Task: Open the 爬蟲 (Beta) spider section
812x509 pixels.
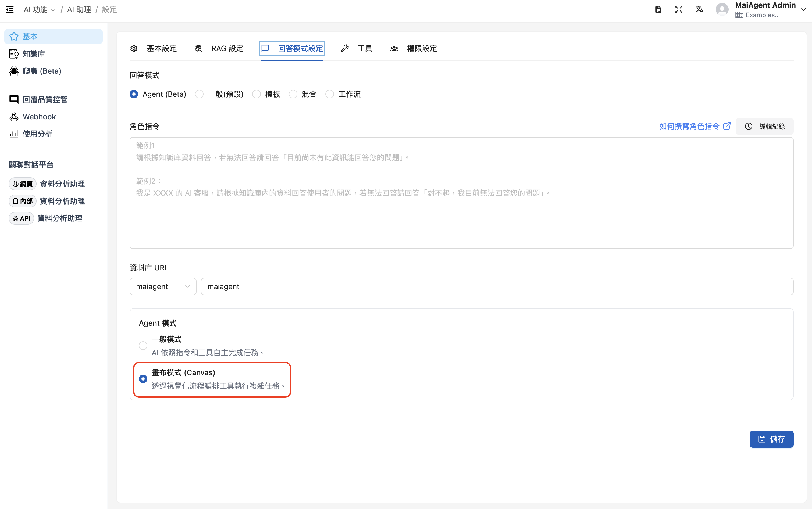Action: click(42, 71)
